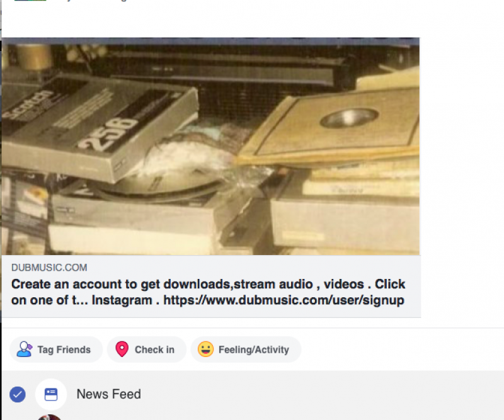Click the smiley Feeling/Activity emoji icon
Image resolution: width=504 pixels, height=420 pixels.
(206, 349)
